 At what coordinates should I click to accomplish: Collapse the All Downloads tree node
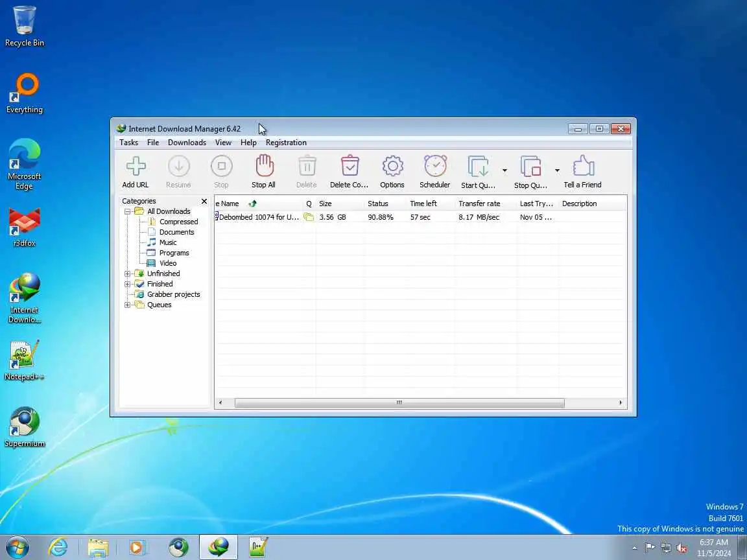coord(127,211)
